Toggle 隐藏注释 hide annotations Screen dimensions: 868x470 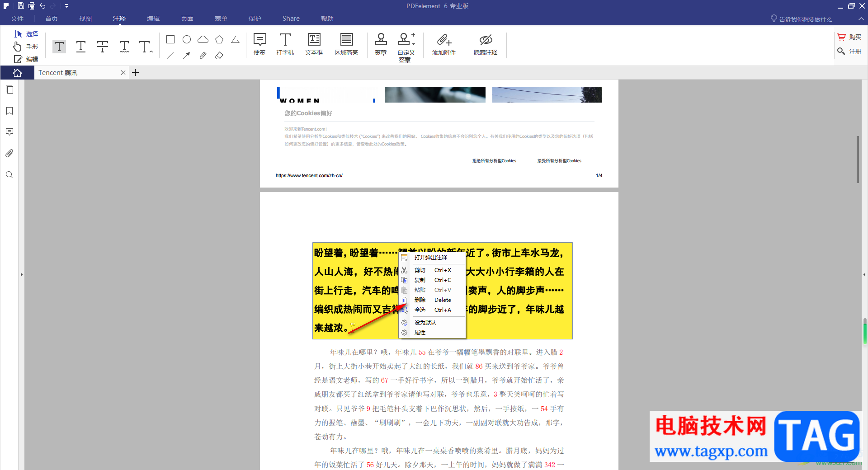(x=486, y=44)
